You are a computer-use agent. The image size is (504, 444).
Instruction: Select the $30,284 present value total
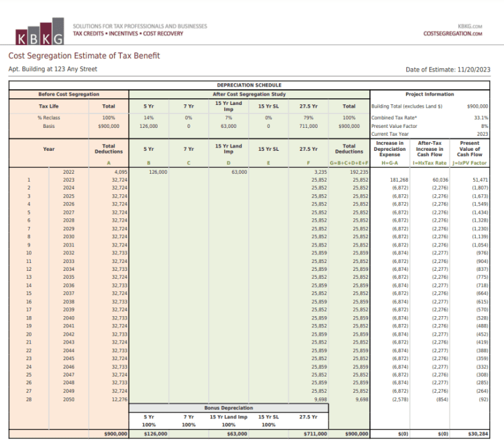pos(477,434)
